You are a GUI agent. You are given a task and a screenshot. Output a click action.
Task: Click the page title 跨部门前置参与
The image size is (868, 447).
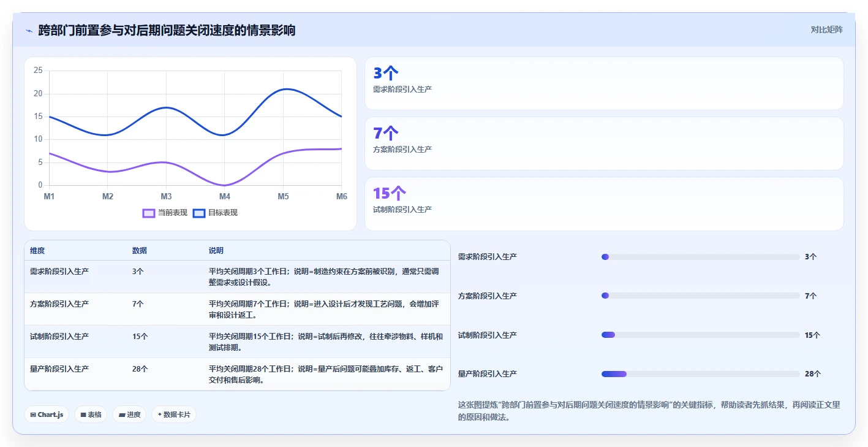(x=167, y=30)
